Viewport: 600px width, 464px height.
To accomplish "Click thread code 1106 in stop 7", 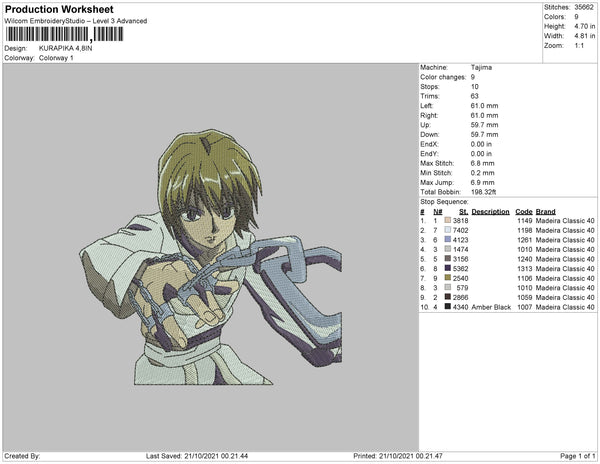I will coord(525,278).
